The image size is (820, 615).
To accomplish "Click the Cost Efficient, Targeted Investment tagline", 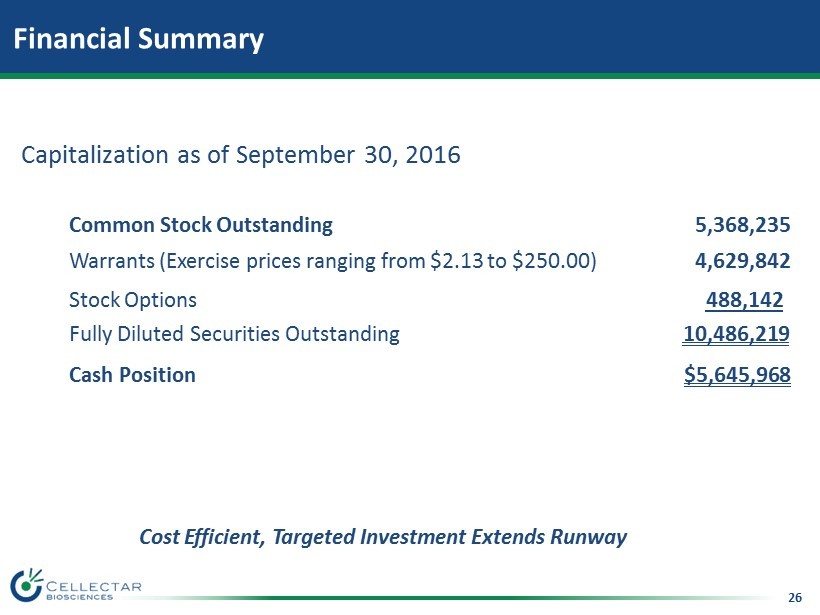I will point(383,537).
